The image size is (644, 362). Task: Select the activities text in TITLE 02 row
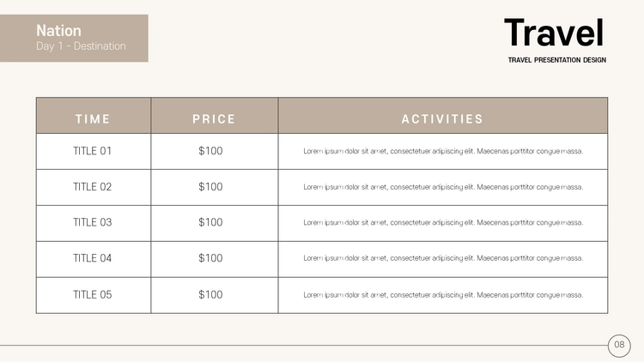pyautogui.click(x=443, y=187)
